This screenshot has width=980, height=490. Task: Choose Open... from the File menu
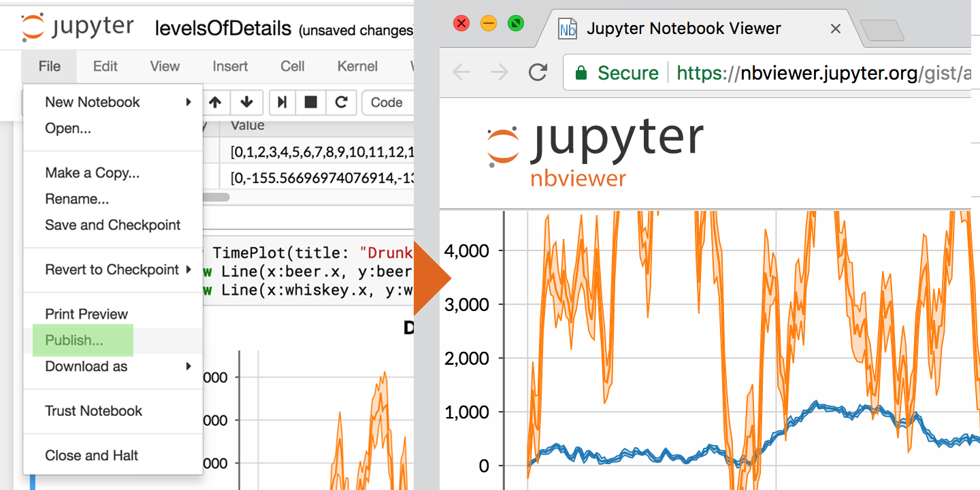(x=113, y=128)
